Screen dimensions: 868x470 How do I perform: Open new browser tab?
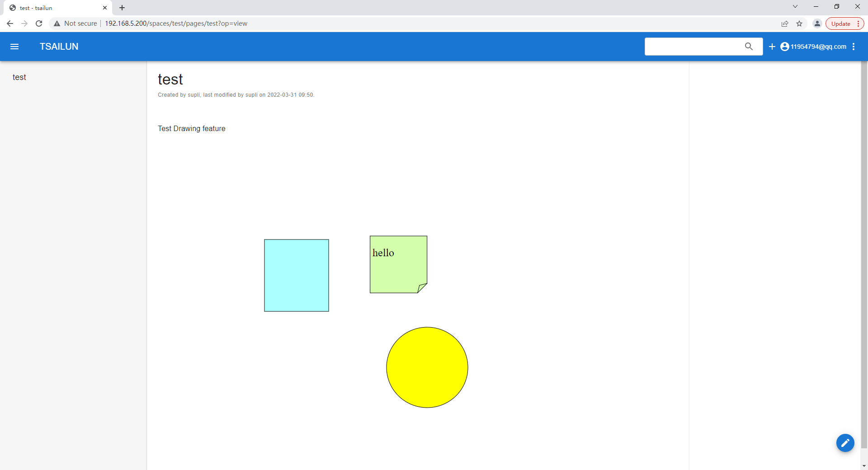[122, 8]
